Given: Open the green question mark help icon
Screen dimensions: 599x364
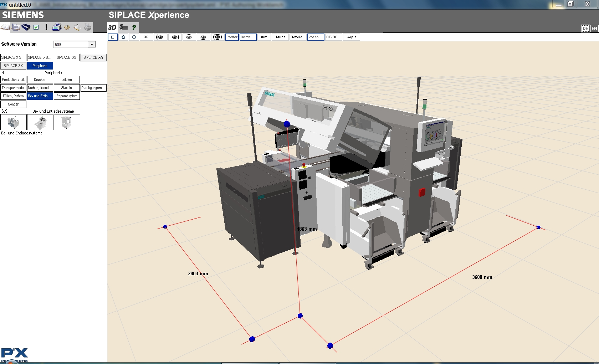Looking at the screenshot, I should coord(134,27).
